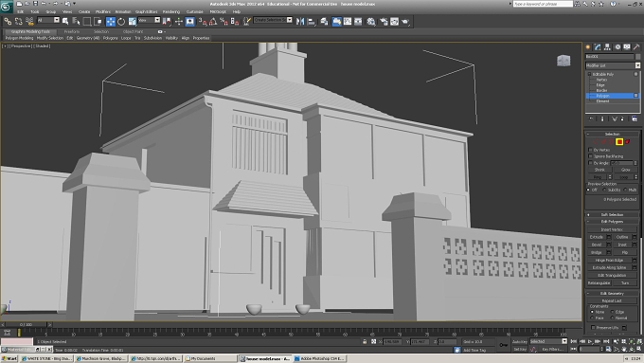Image resolution: width=644 pixels, height=363 pixels.
Task: Click the Bevel button
Action: pyautogui.click(x=597, y=245)
